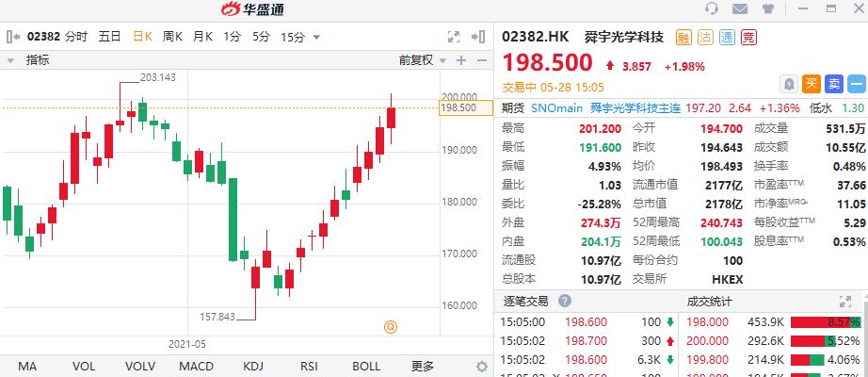Screen dimensions: 868x377
Task: Click the 15:05:00 trade row
Action: tap(587, 322)
